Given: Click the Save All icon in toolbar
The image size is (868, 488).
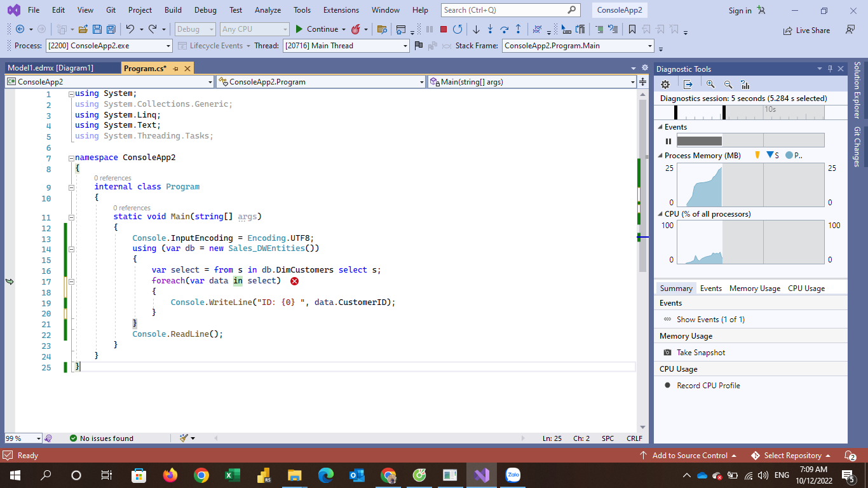Looking at the screenshot, I should [x=111, y=29].
